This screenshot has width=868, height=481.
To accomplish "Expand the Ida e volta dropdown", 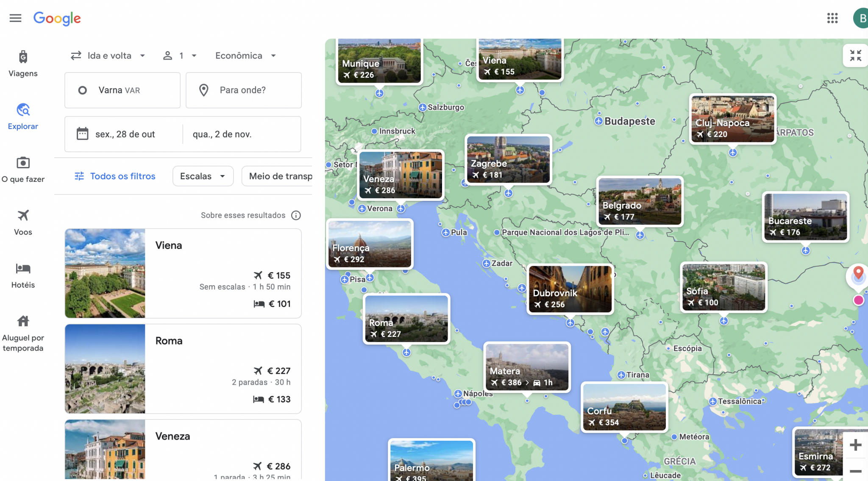I will tap(108, 56).
